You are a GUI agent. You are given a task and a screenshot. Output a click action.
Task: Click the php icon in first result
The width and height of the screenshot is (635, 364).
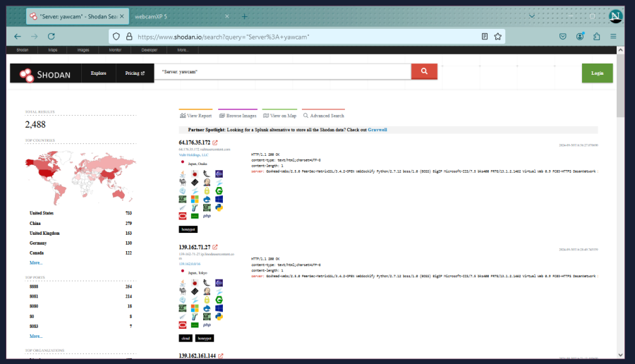click(x=207, y=216)
